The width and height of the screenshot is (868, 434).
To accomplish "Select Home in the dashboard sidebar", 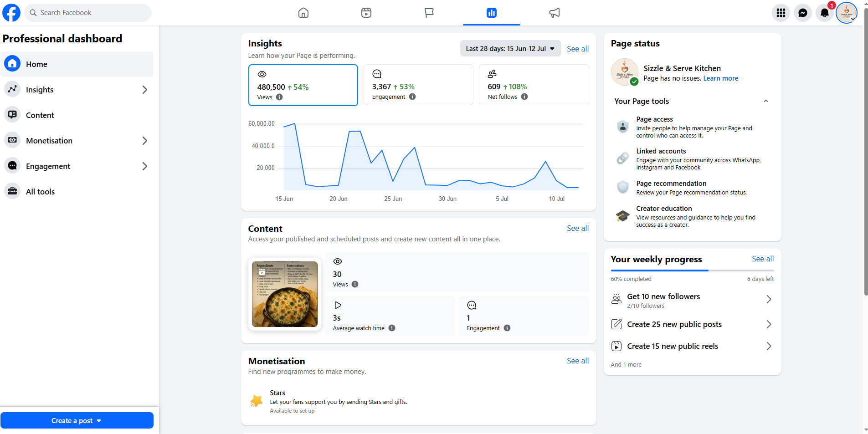I will point(77,64).
